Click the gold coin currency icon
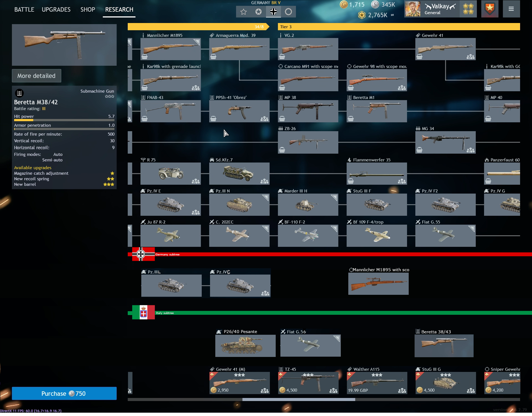 click(344, 4)
